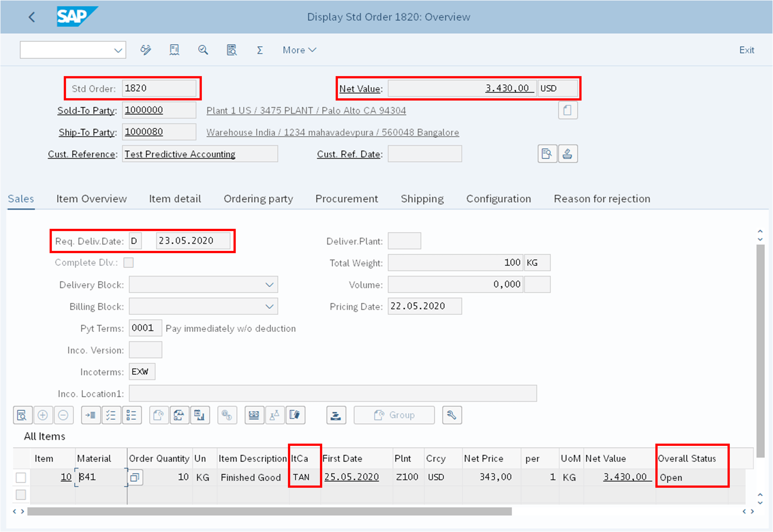Select the Sum (Σ) icon in the toolbar
773x532 pixels.
260,50
